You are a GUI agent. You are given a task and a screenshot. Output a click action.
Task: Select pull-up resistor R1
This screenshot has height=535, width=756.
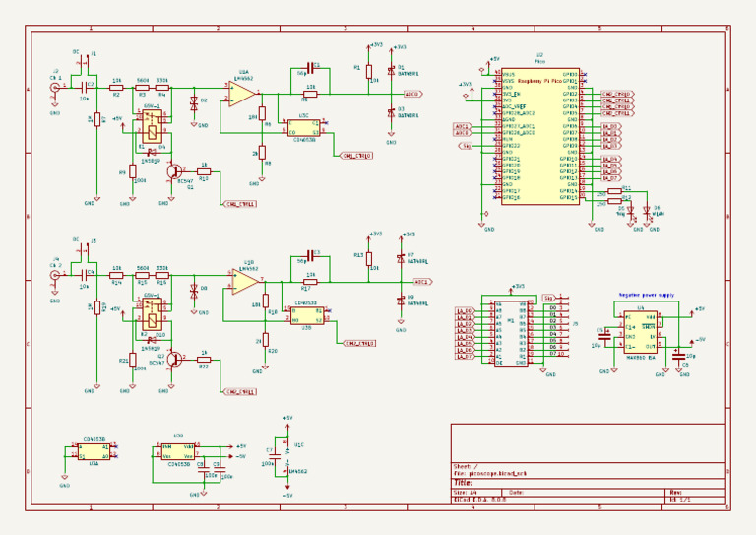(x=369, y=72)
